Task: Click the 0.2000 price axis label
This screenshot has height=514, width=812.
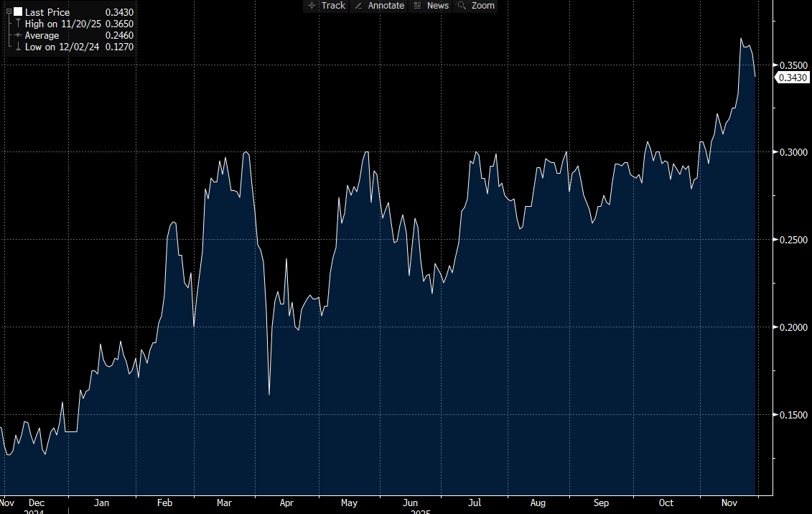Action: coord(792,327)
